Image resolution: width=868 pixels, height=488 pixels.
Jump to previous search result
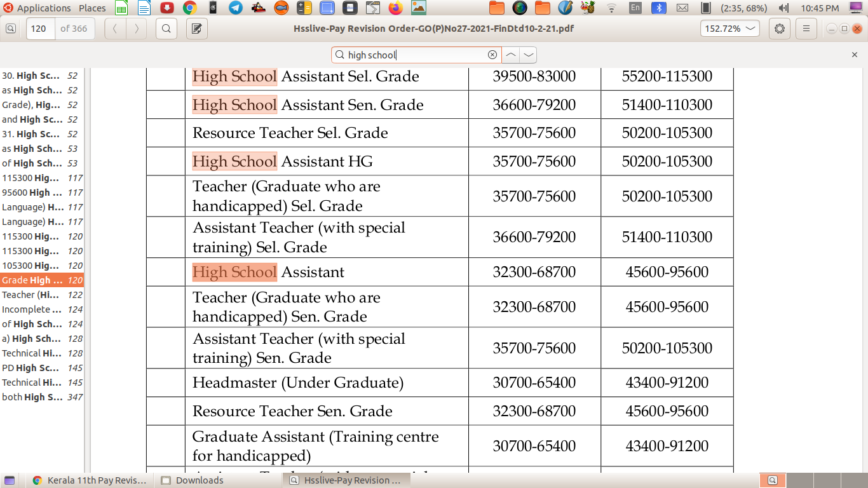511,55
